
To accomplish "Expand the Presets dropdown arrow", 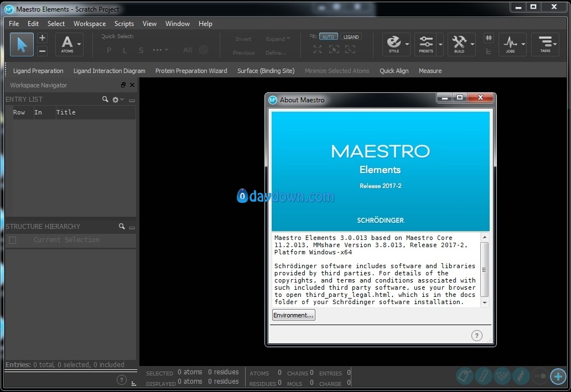I will [x=440, y=44].
